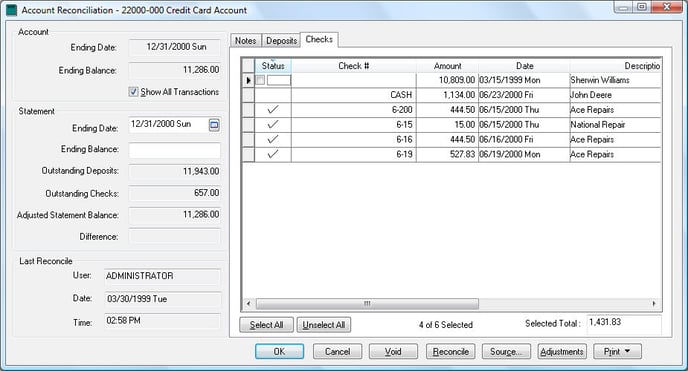Click the Account Ending Balance value 11,286.00
Viewport: 688px width, 371px height.
(x=175, y=70)
